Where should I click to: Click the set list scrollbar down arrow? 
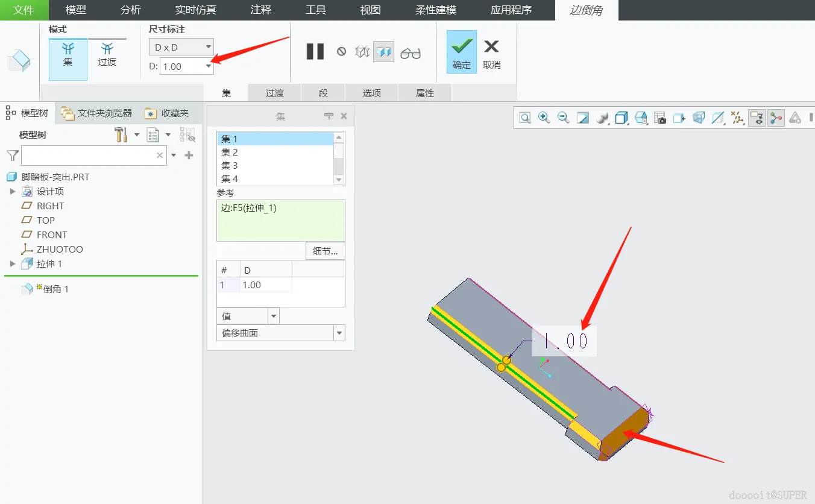(x=339, y=180)
